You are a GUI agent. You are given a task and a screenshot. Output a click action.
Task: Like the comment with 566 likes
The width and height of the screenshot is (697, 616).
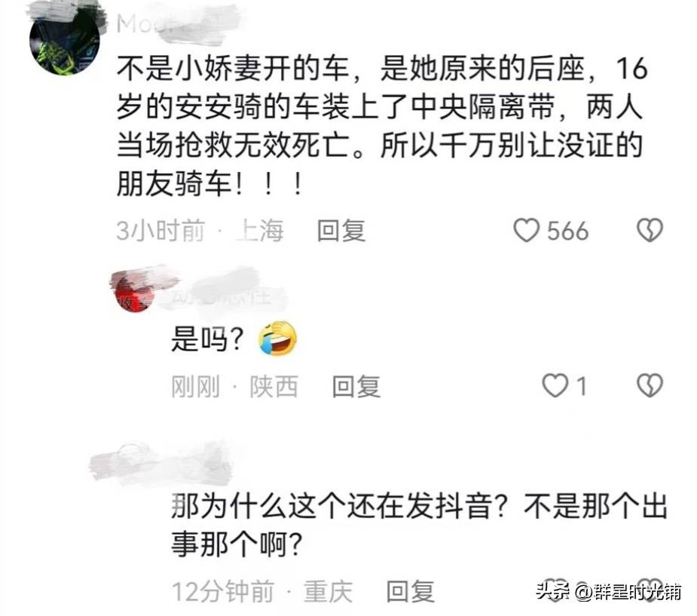pos(527,231)
